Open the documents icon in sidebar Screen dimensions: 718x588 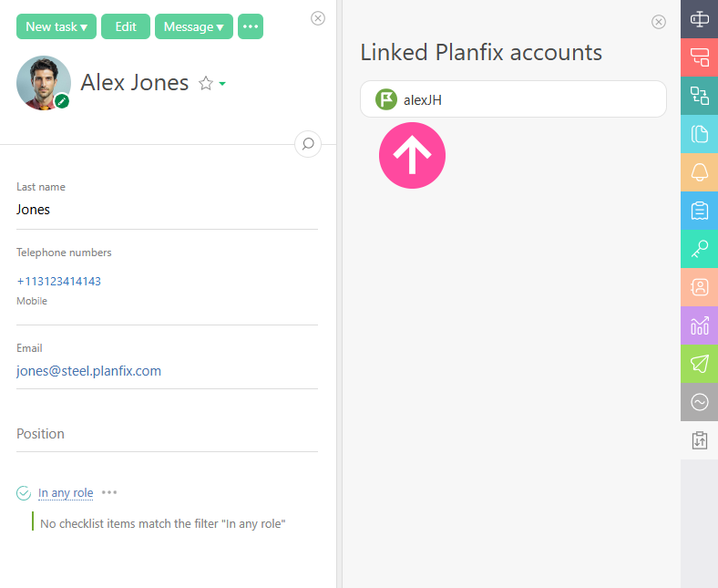pos(699,134)
